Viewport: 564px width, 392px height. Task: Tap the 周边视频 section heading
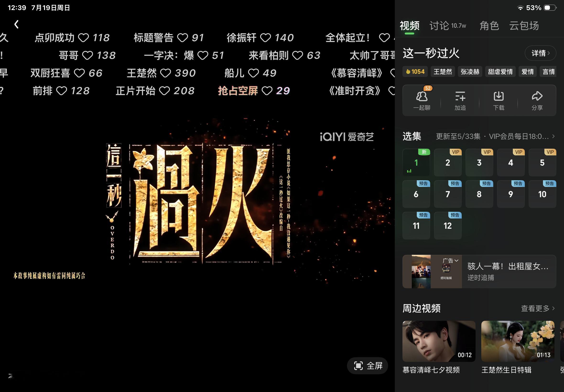click(x=421, y=308)
